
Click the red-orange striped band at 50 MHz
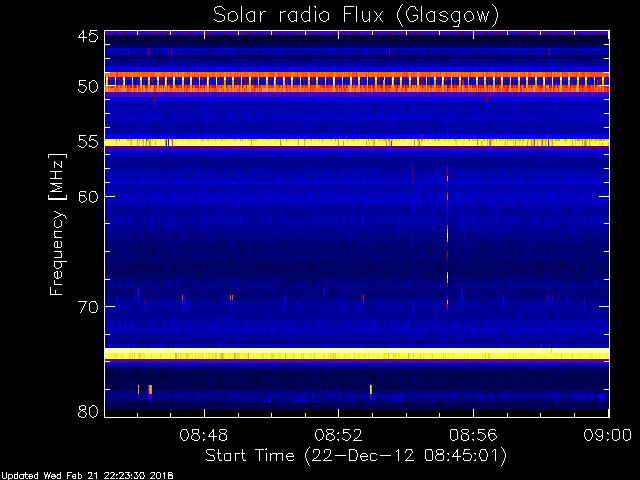click(357, 82)
